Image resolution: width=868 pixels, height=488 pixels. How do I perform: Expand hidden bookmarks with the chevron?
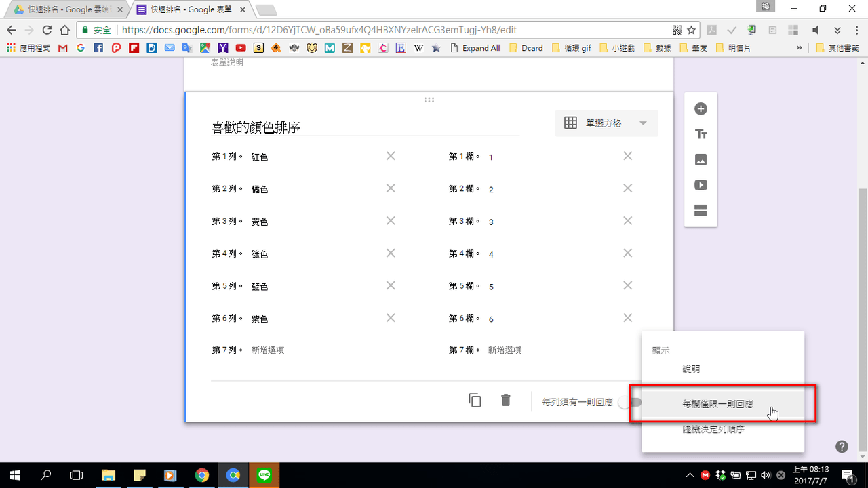(x=800, y=48)
